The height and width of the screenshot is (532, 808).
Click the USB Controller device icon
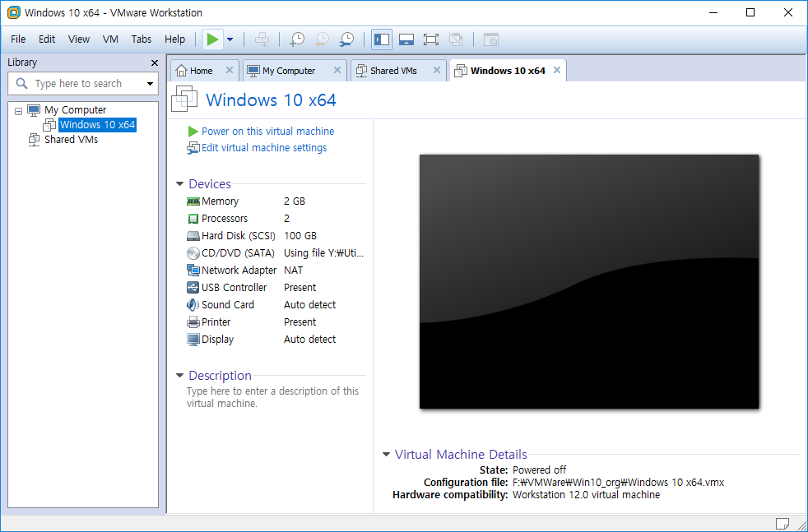point(193,287)
